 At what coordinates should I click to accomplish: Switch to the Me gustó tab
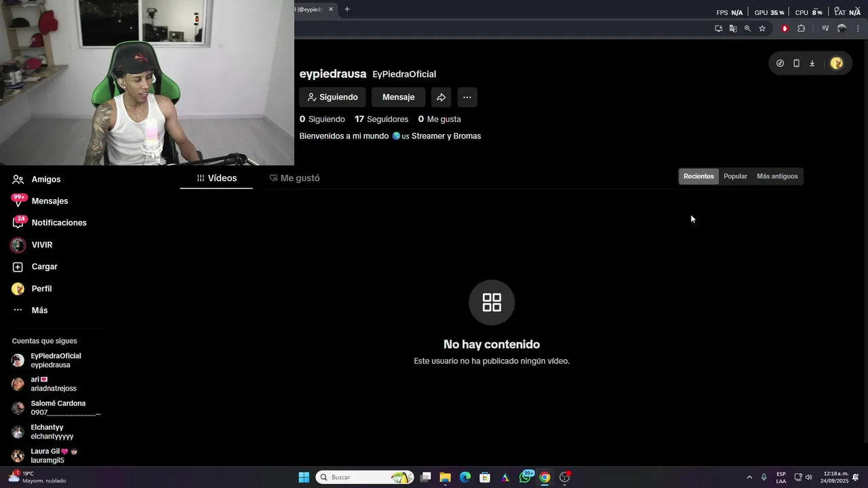point(294,178)
